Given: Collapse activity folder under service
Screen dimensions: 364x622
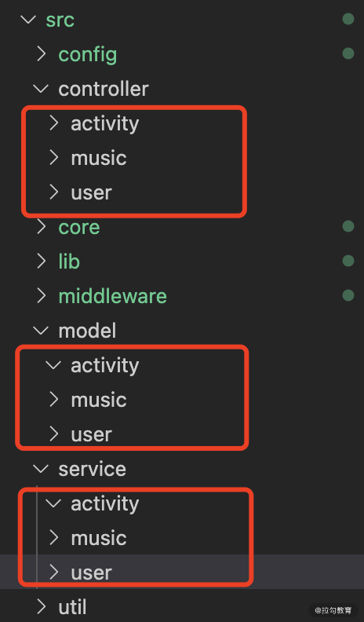Looking at the screenshot, I should click(x=53, y=503).
